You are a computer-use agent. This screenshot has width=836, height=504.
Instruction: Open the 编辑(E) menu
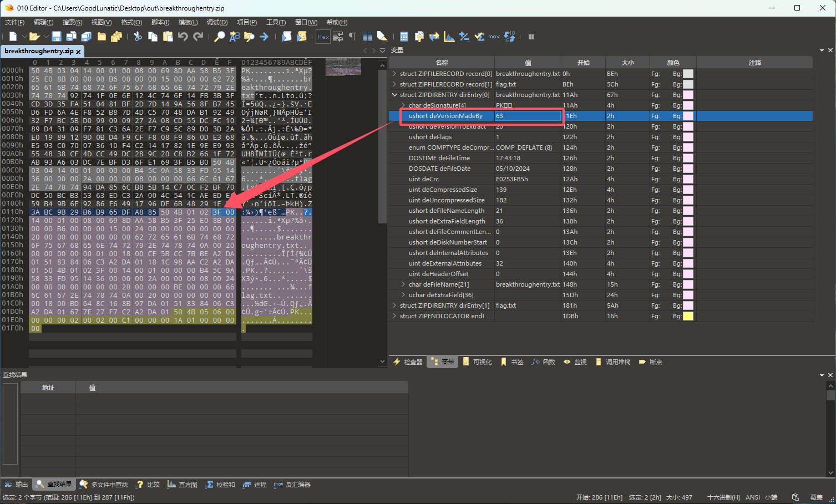[44, 22]
